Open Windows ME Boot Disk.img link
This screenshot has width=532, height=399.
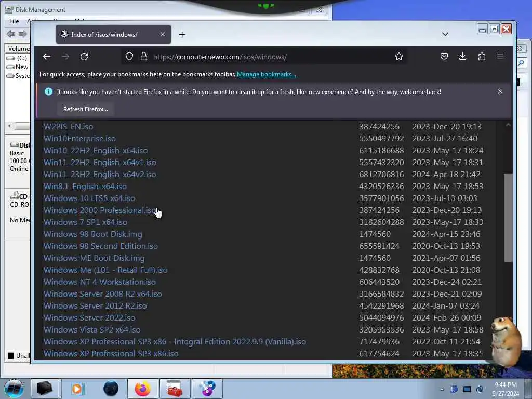pos(94,258)
